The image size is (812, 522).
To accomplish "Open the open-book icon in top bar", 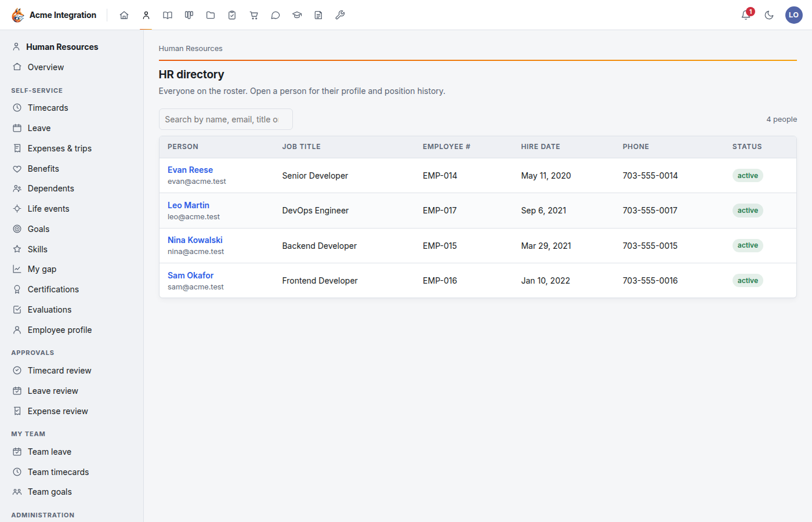I will tap(168, 15).
